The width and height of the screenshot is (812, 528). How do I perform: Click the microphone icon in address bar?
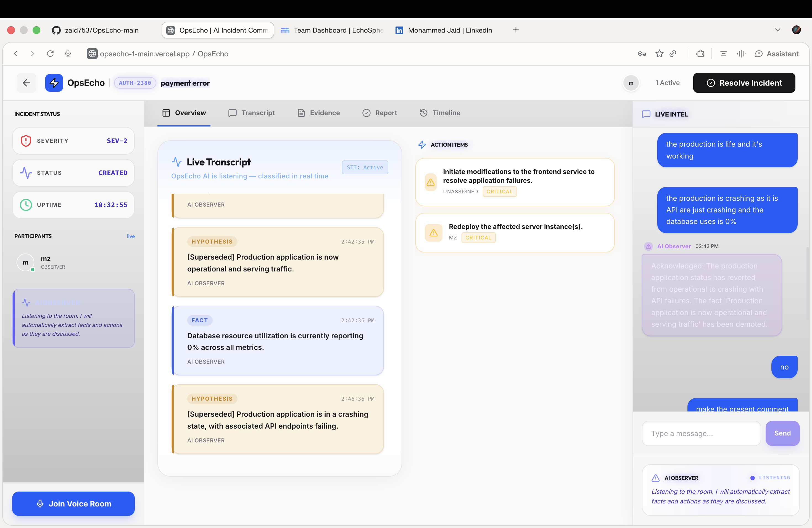click(68, 54)
